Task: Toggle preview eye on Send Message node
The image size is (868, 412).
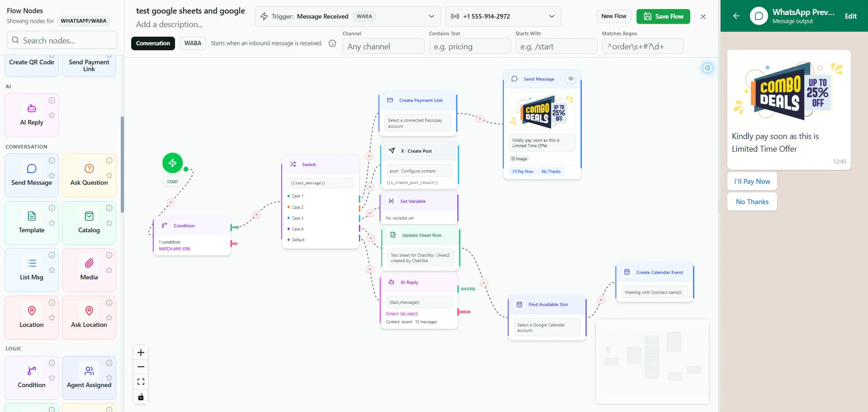Action: click(571, 79)
